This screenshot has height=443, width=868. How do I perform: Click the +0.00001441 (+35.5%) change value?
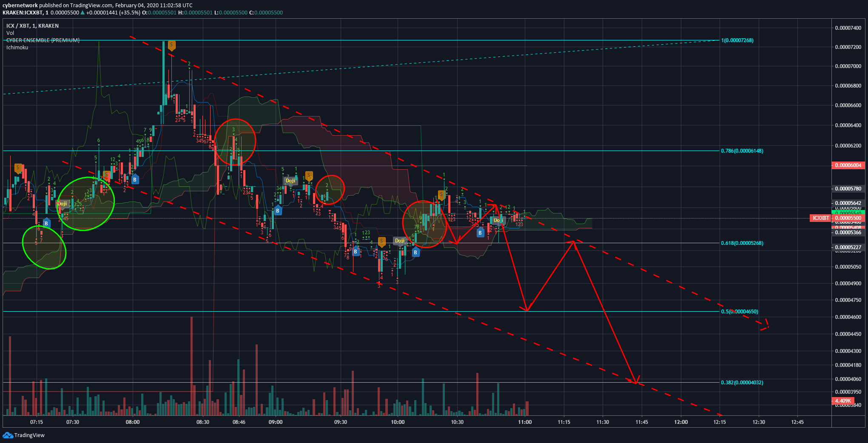(113, 12)
